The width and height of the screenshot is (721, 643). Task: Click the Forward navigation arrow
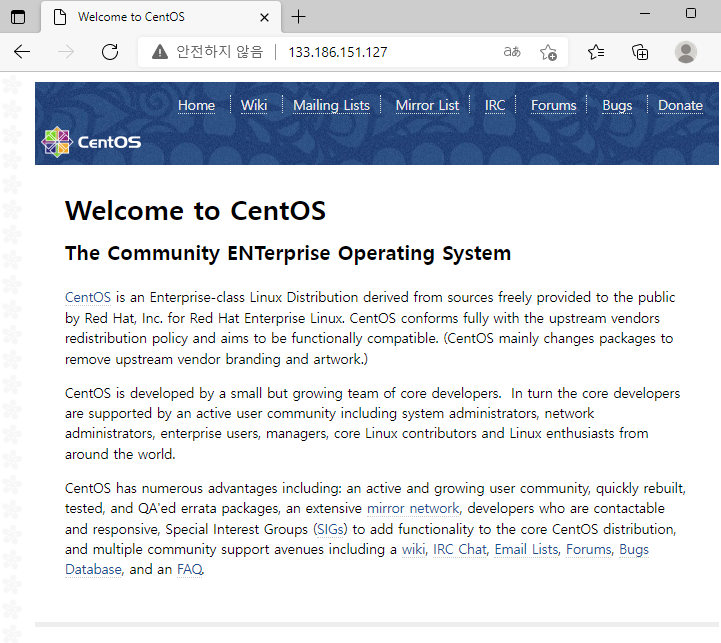66,52
